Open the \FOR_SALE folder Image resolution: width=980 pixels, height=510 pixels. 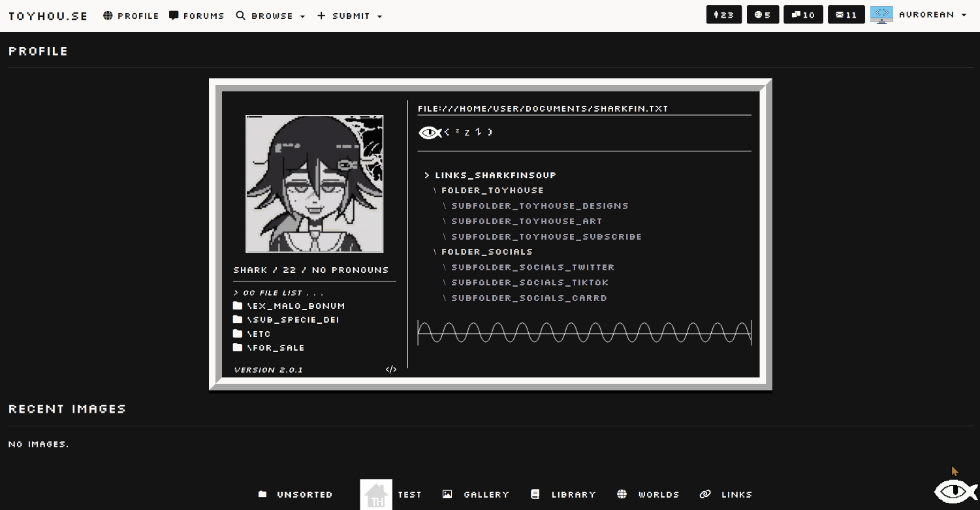(x=275, y=347)
